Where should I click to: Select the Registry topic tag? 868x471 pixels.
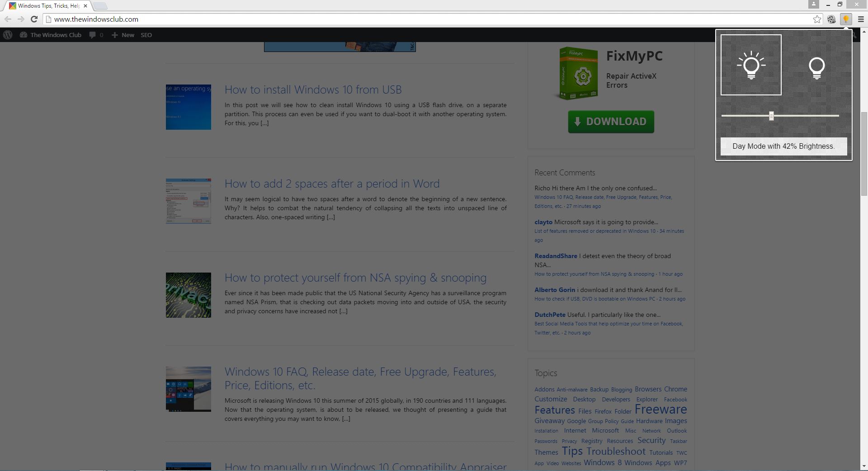tap(592, 441)
